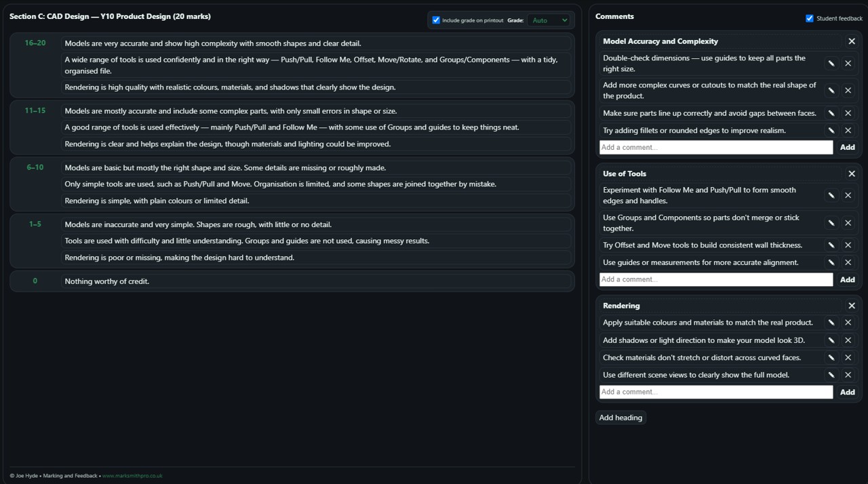Edit the 'Use Groups and Components' comment

pyautogui.click(x=831, y=223)
